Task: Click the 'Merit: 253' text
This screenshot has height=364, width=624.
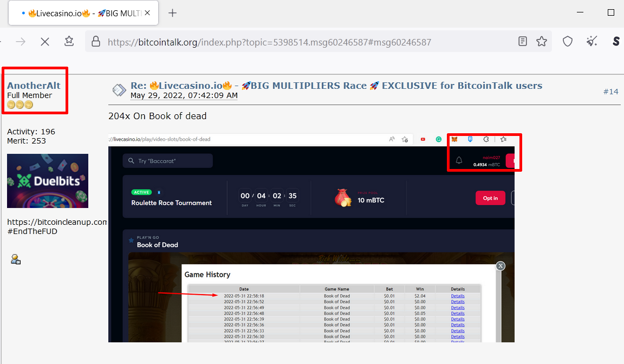Action: point(26,141)
